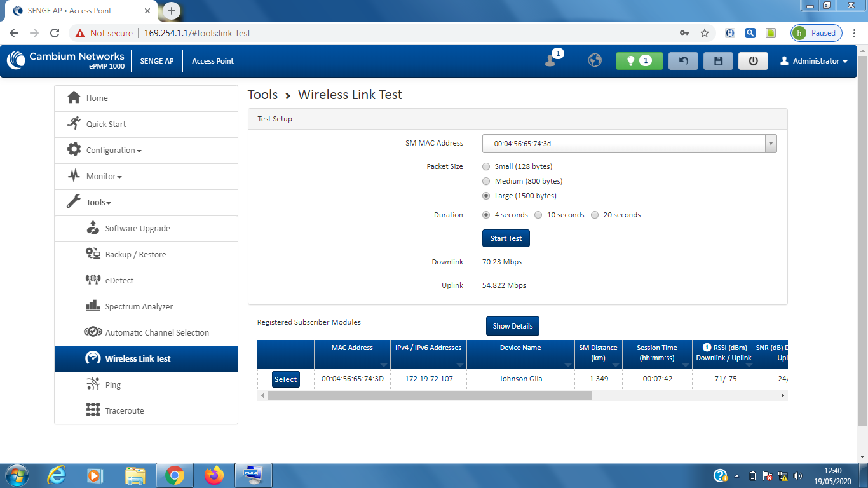Open the eDetect tool in sidebar
Image resolution: width=868 pixels, height=488 pixels.
(x=119, y=280)
